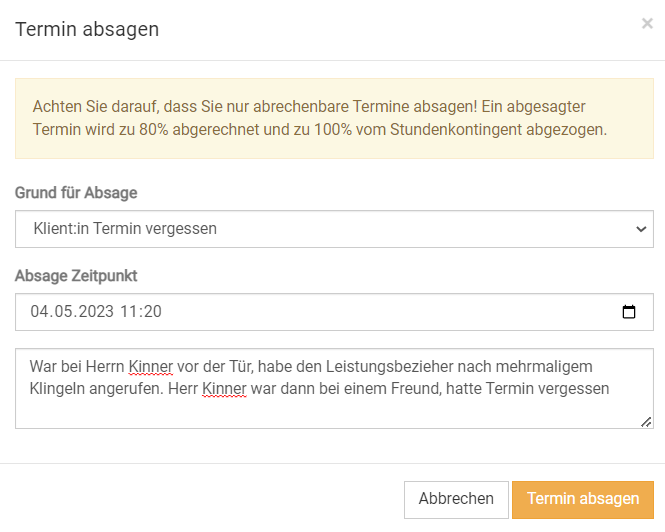The width and height of the screenshot is (665, 532).
Task: Click the yellow billing warning notice
Action: [x=334, y=118]
